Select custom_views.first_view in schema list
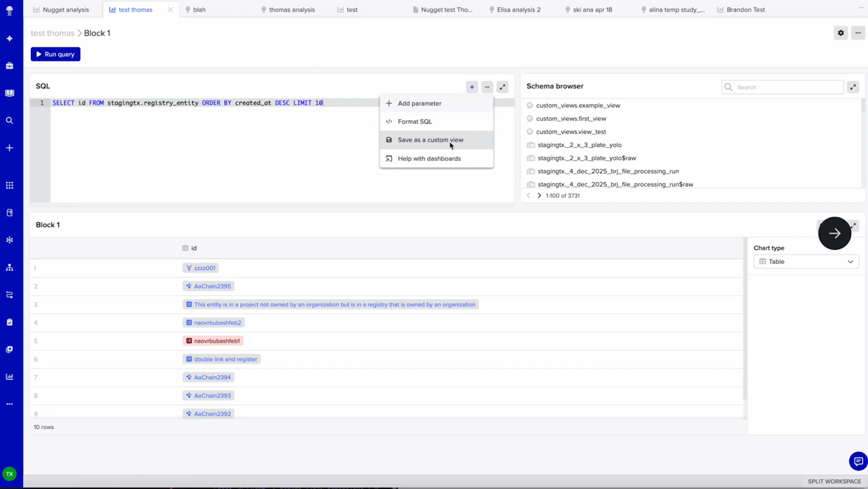The image size is (868, 489). pyautogui.click(x=571, y=119)
